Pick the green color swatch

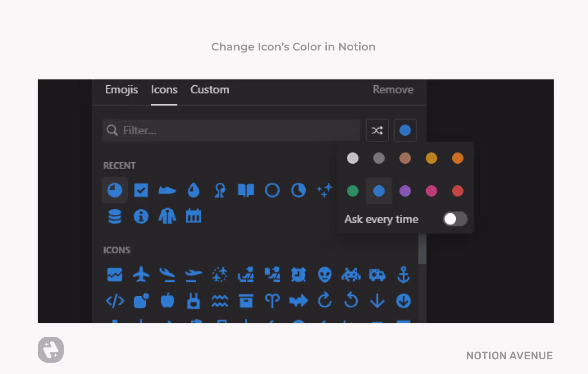click(352, 191)
